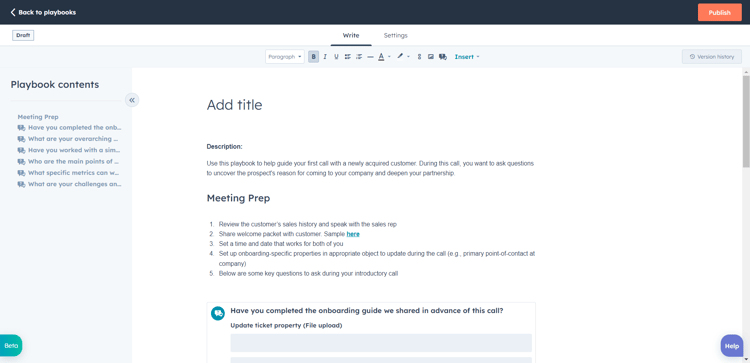Open the Paragraph style dropdown

(285, 56)
